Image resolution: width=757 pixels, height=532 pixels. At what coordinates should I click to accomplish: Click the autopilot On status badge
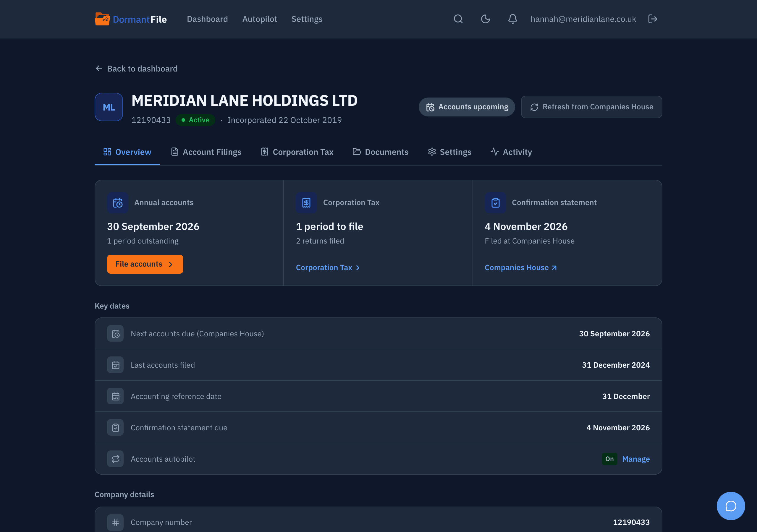tap(609, 459)
